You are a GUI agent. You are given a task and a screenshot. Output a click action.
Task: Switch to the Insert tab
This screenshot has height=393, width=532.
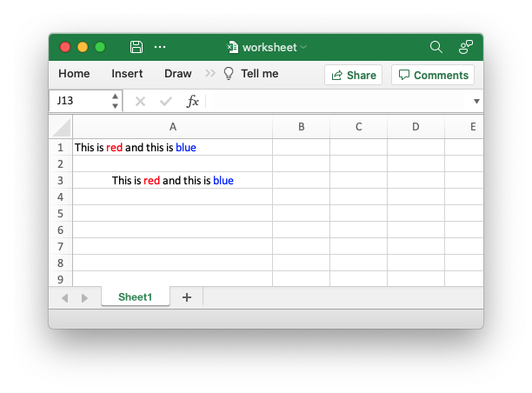tap(127, 74)
